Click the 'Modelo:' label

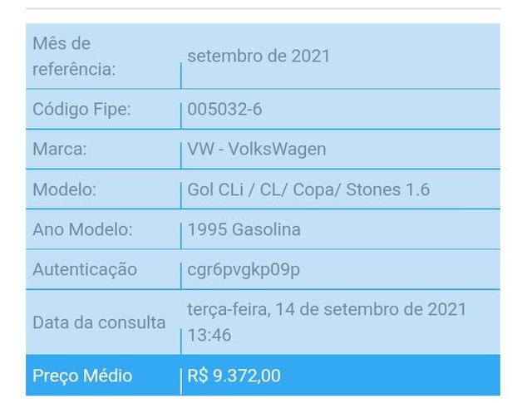point(65,189)
